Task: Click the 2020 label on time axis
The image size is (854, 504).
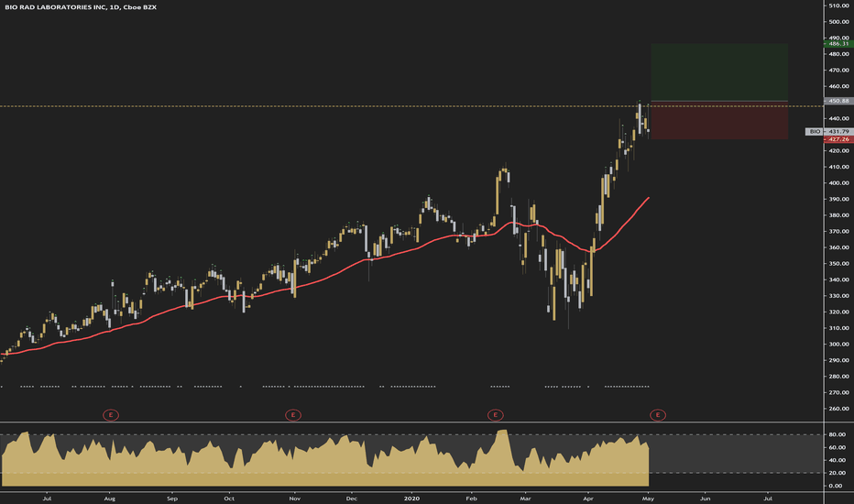Action: click(x=411, y=499)
